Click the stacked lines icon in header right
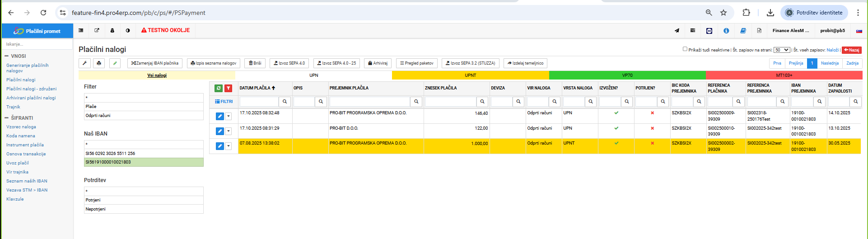 tap(693, 31)
